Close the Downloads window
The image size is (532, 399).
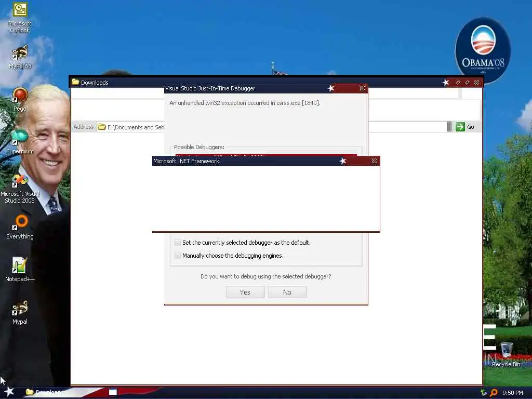coord(477,83)
